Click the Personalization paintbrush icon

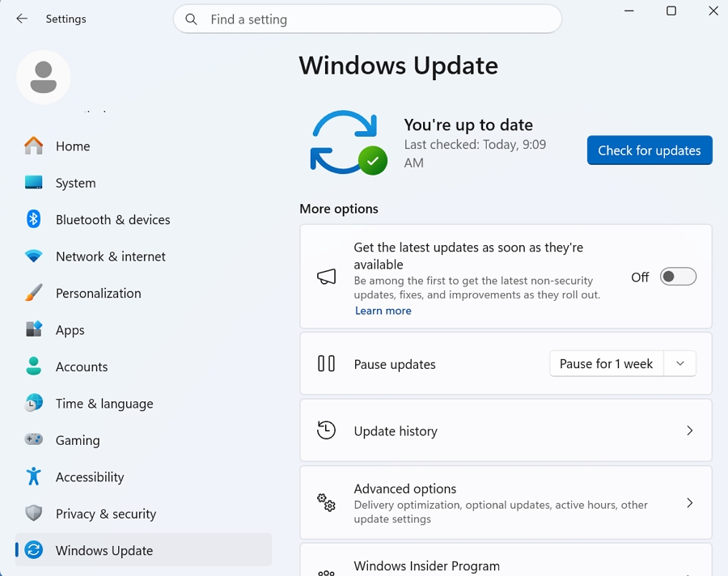click(x=34, y=293)
